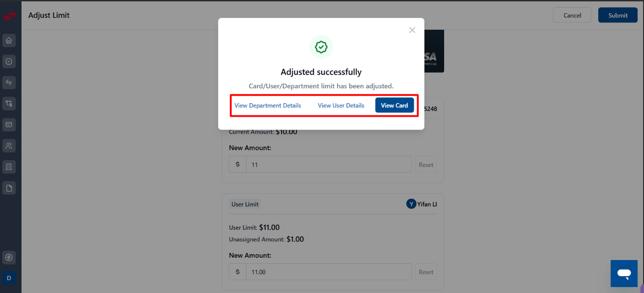Open the Home icon in sidebar
This screenshot has width=644, height=293.
click(9, 40)
